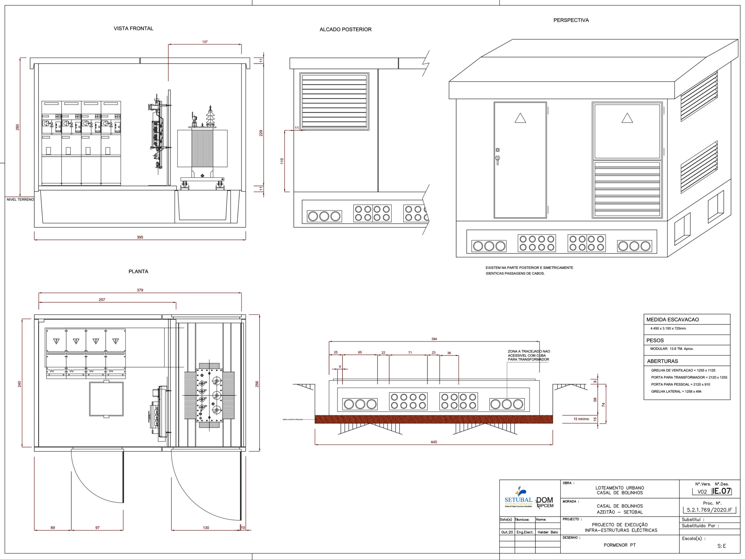Click the transformer in the frontal view

[203, 148]
